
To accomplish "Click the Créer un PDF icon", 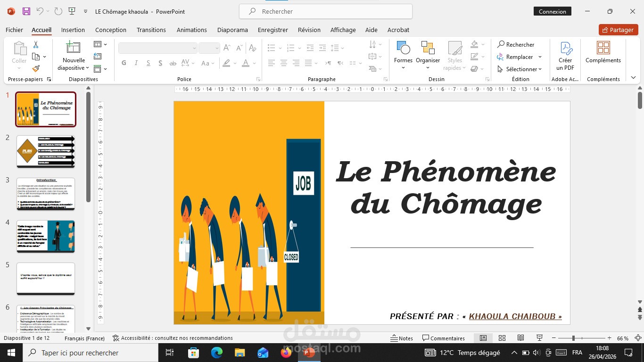I will pyautogui.click(x=566, y=48).
